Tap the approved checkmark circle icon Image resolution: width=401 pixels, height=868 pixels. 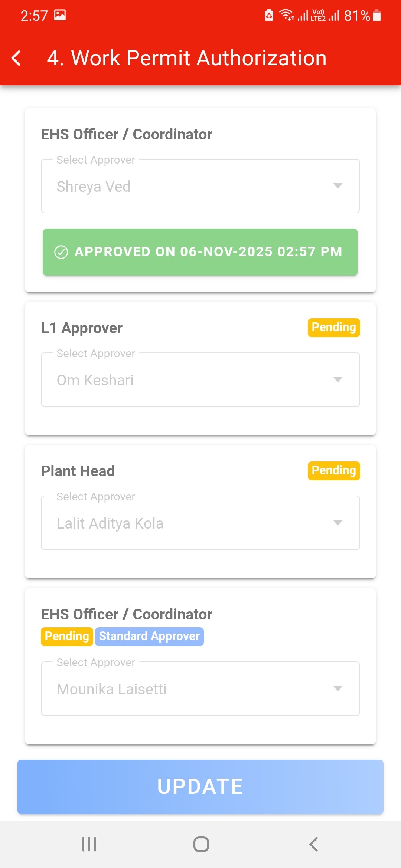coord(61,252)
